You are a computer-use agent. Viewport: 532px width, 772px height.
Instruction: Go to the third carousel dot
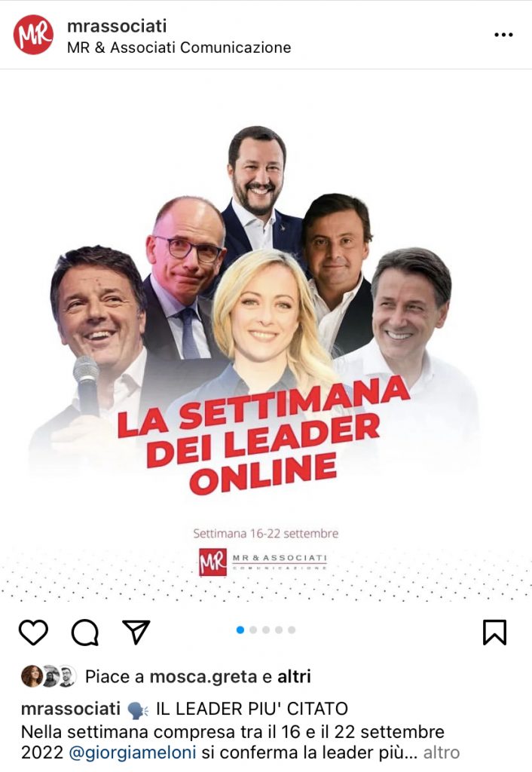coord(266,630)
